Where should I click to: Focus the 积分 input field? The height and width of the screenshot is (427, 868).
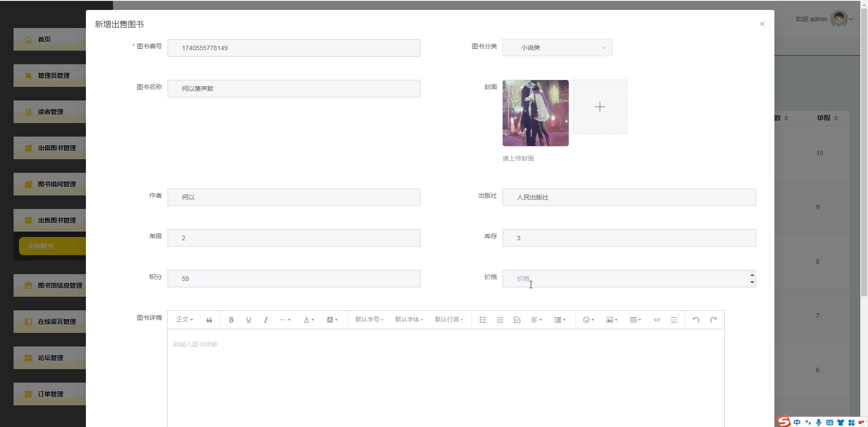[294, 279]
